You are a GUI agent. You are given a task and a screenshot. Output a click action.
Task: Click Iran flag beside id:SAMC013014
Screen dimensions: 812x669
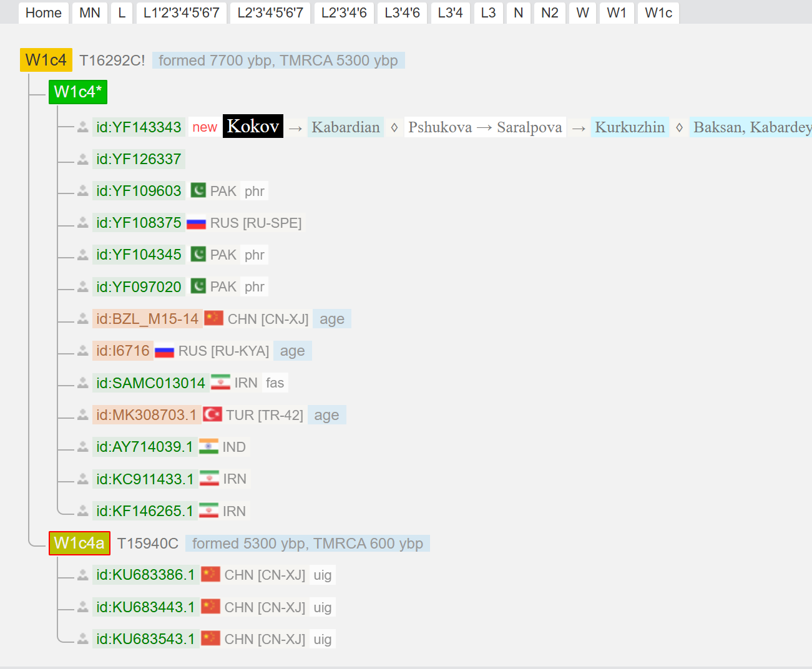click(x=220, y=383)
